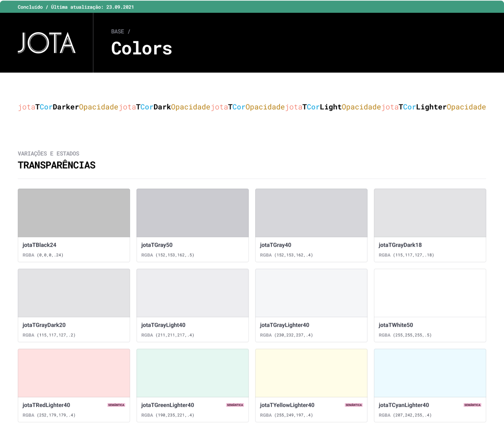Click the RGBA (190,235,221,.4) value
504x440 pixels.
(x=168, y=415)
